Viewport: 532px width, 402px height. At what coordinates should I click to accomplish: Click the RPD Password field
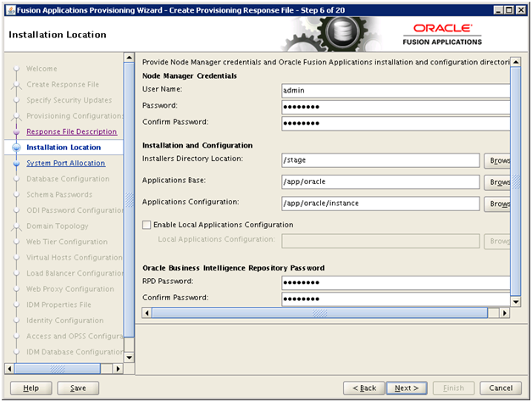(x=396, y=282)
